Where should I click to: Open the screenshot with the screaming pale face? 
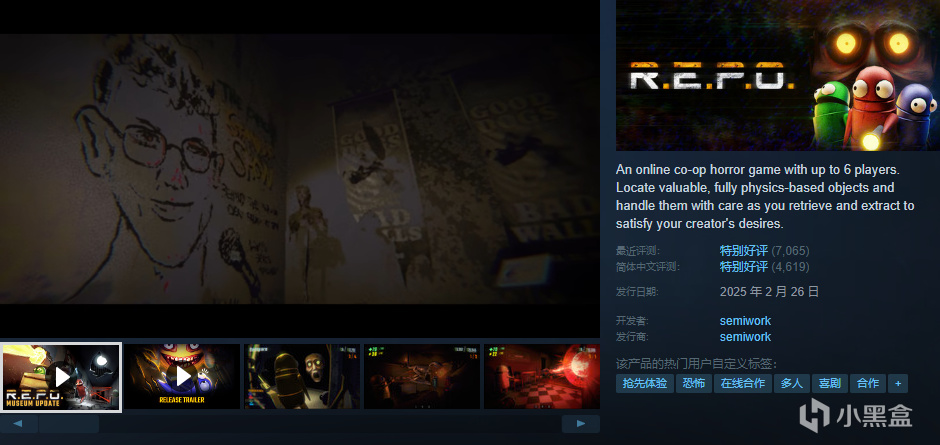302,377
